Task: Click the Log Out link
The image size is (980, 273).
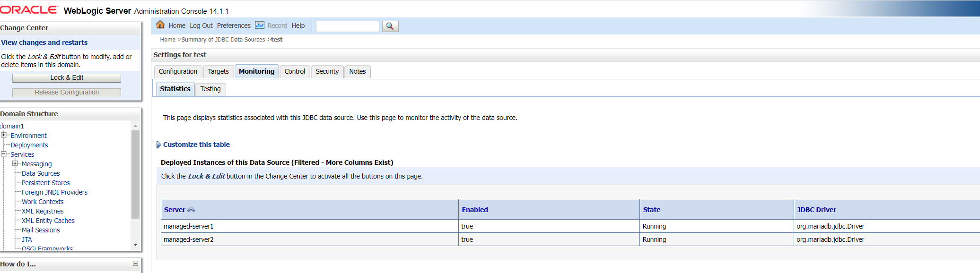Action: [201, 26]
